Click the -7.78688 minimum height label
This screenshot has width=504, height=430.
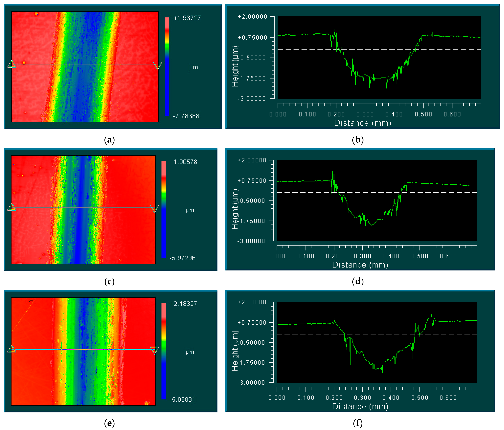coord(186,116)
